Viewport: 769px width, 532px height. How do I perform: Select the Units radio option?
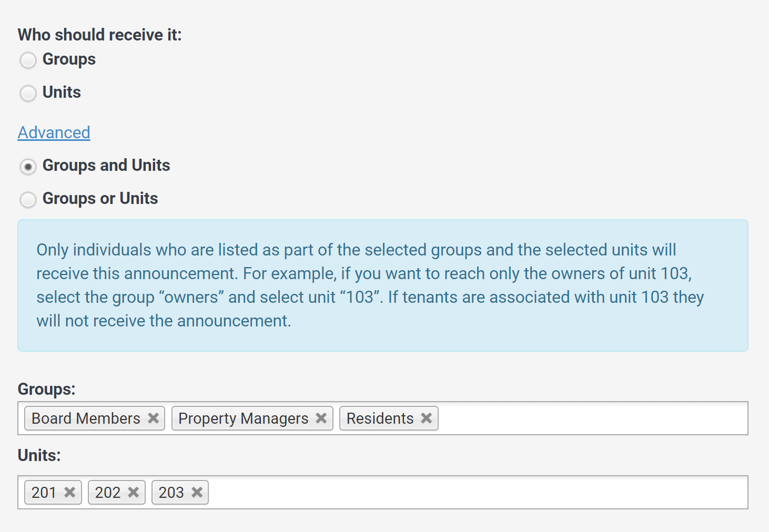click(x=28, y=94)
